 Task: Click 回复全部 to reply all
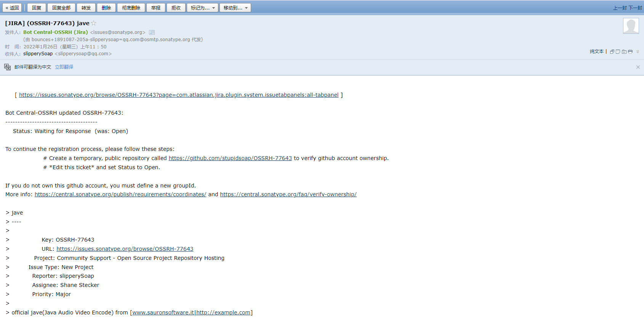(61, 8)
